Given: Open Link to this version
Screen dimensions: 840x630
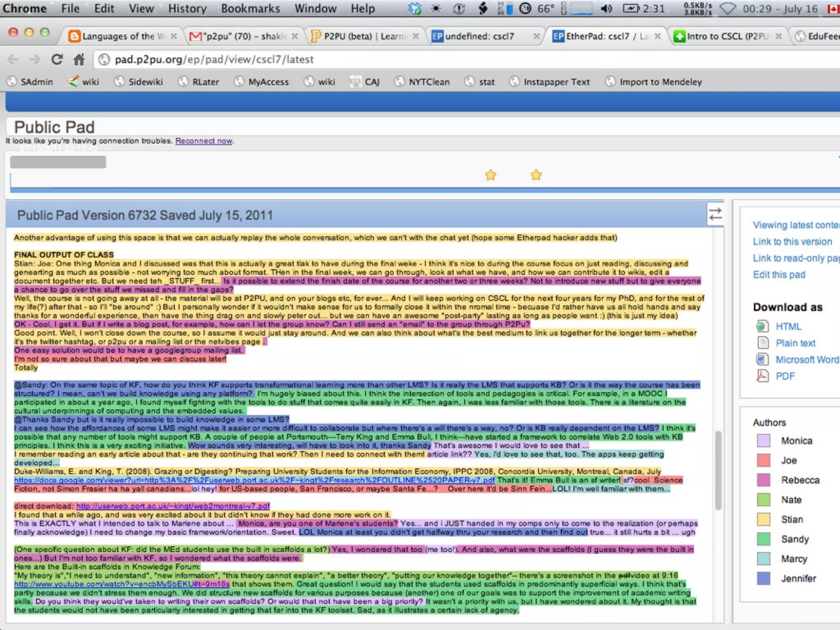Looking at the screenshot, I should coord(792,242).
